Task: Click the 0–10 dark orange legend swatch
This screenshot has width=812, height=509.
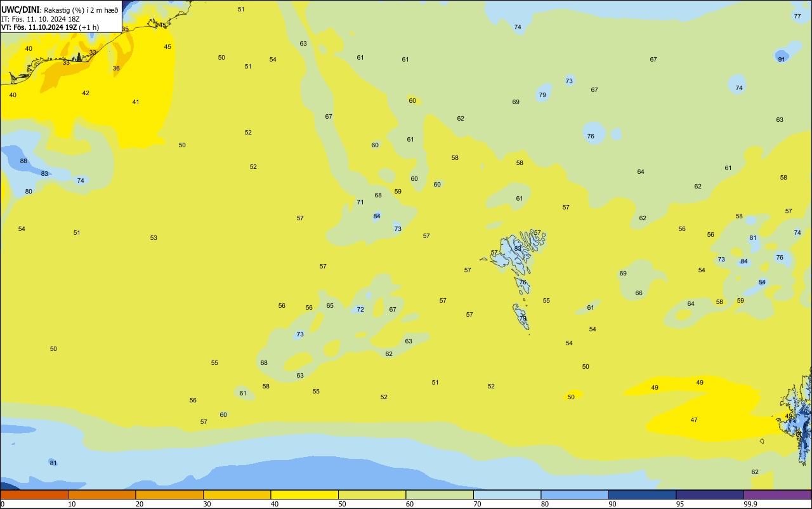Action: coord(34,494)
